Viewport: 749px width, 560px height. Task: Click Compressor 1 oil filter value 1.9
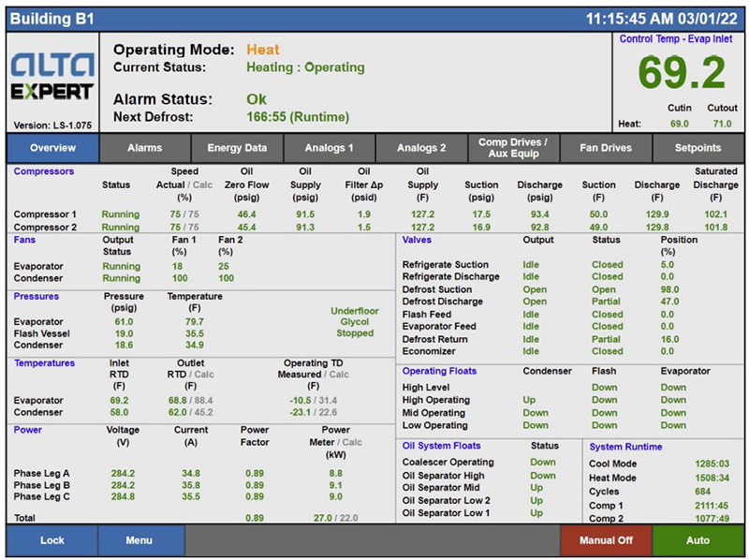point(364,214)
